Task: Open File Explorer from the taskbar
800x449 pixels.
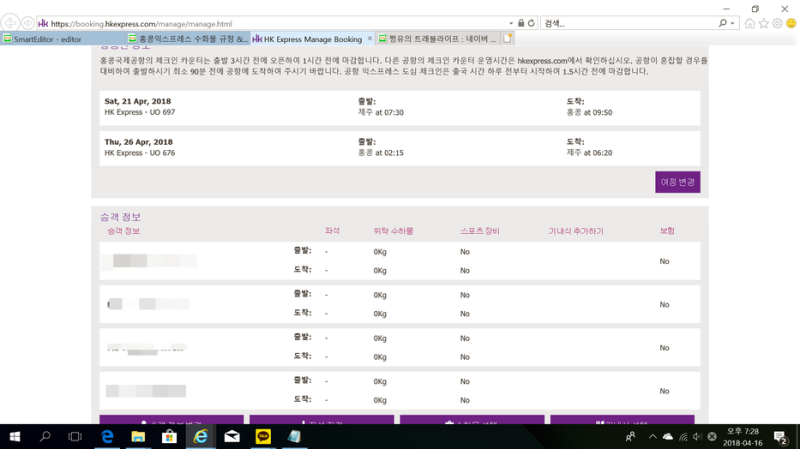Action: click(138, 437)
